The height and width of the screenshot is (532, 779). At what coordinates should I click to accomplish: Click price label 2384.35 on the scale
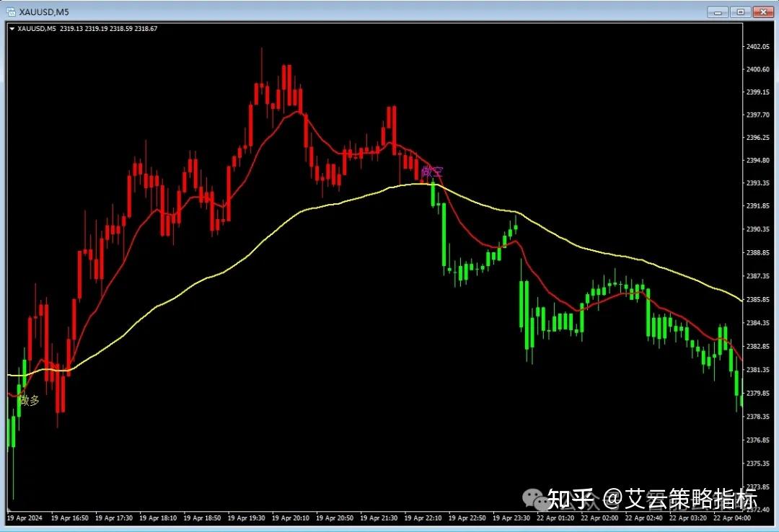coord(757,323)
